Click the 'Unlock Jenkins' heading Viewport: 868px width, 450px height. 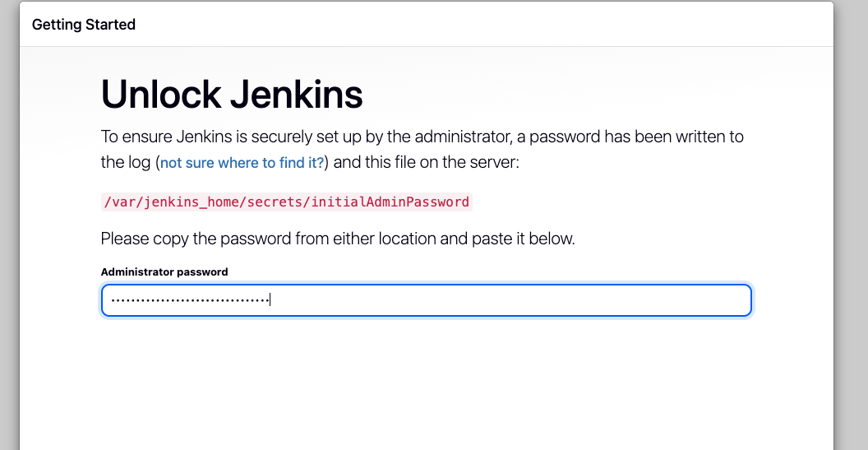232,95
